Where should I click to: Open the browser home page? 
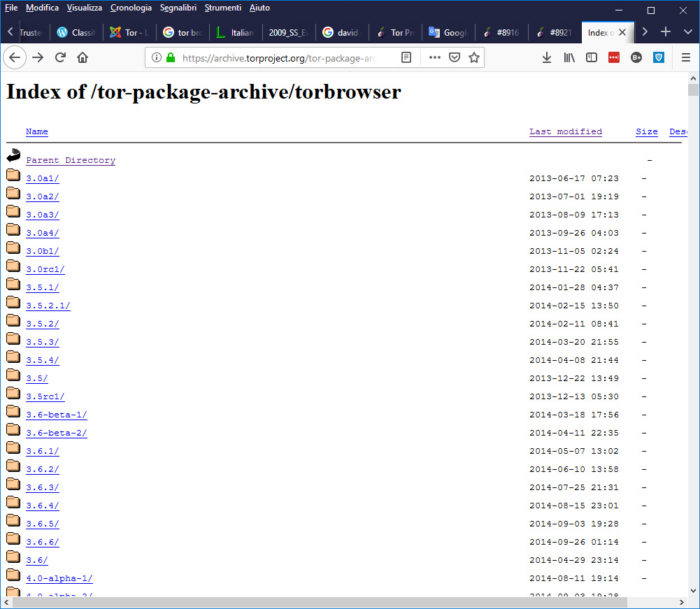82,58
